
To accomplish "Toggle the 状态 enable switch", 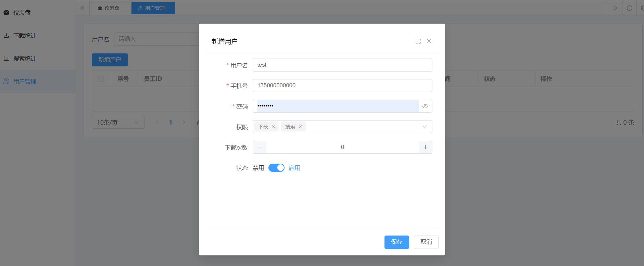I will tap(276, 168).
